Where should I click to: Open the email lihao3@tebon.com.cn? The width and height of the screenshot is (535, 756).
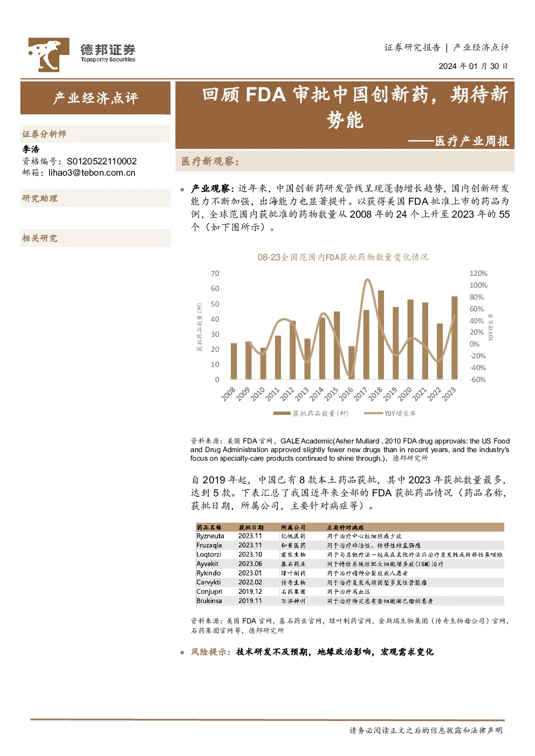click(x=92, y=173)
